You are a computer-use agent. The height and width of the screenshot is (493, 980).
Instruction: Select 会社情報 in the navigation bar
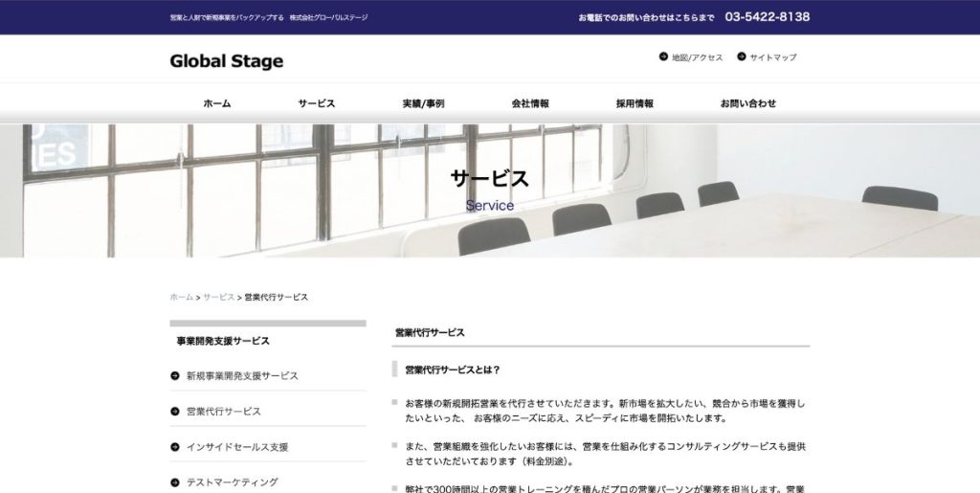pyautogui.click(x=530, y=103)
